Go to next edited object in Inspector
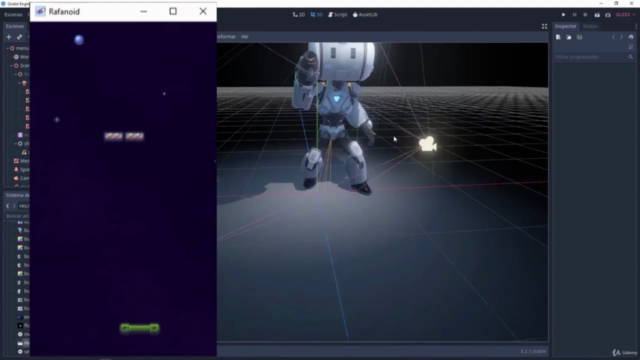 coord(622,37)
